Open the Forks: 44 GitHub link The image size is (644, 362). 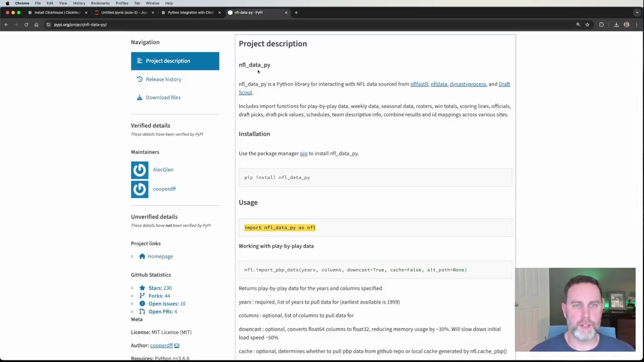159,296
